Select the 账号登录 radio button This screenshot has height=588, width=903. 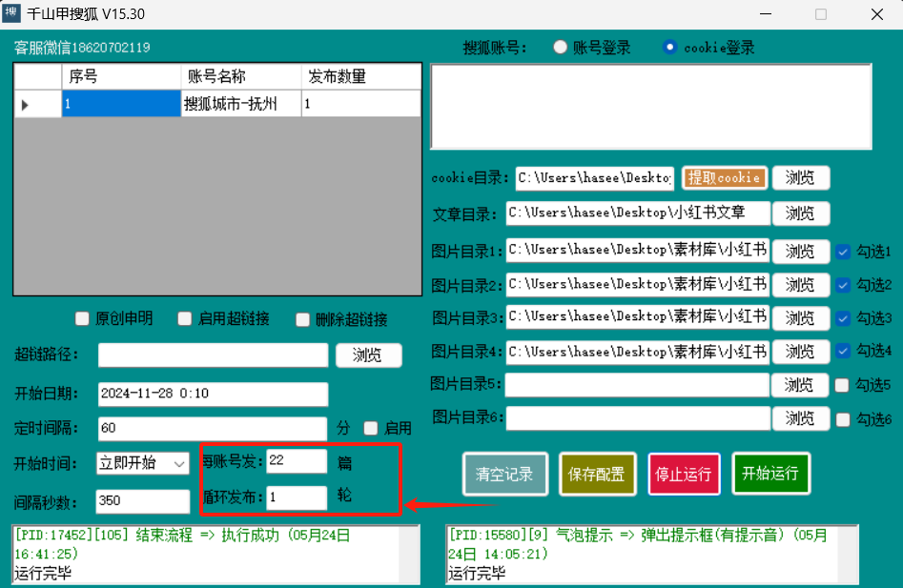[560, 48]
